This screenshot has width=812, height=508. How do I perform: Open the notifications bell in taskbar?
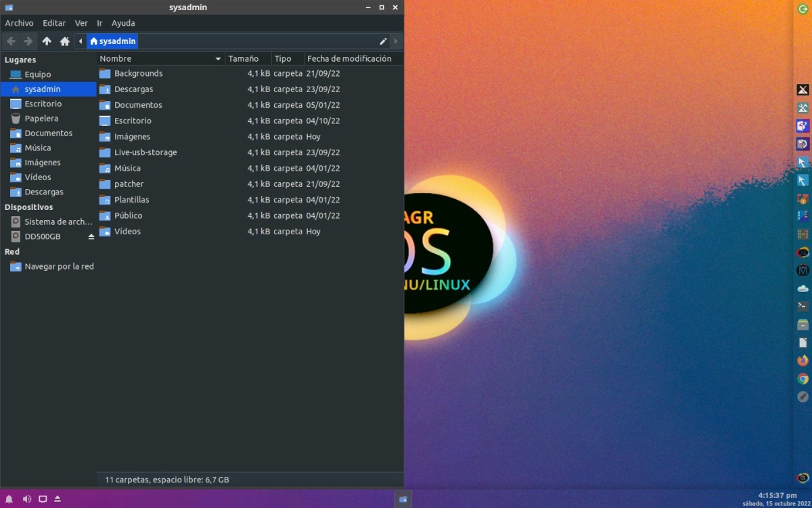click(9, 499)
